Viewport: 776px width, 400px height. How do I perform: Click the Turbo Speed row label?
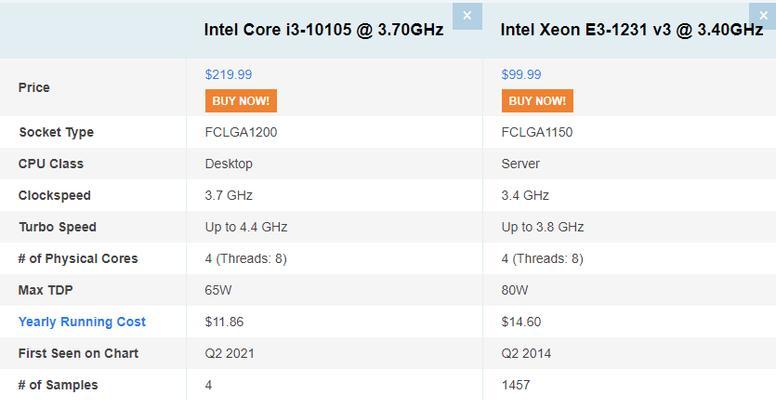(x=57, y=227)
